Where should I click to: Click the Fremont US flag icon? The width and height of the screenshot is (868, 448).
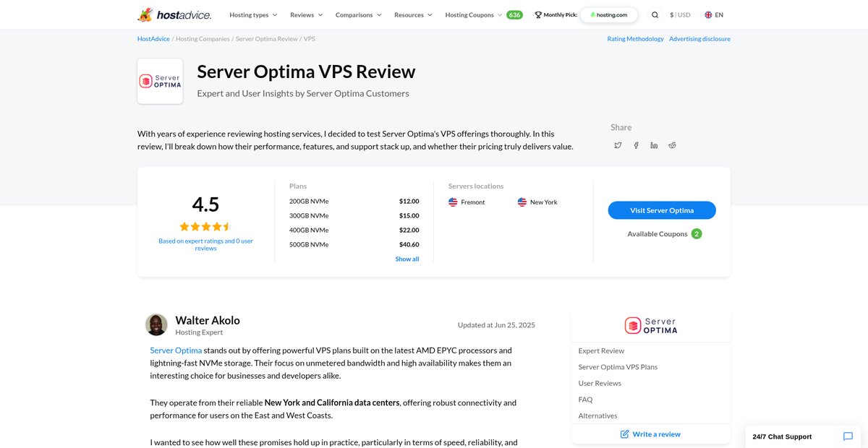pyautogui.click(x=453, y=202)
